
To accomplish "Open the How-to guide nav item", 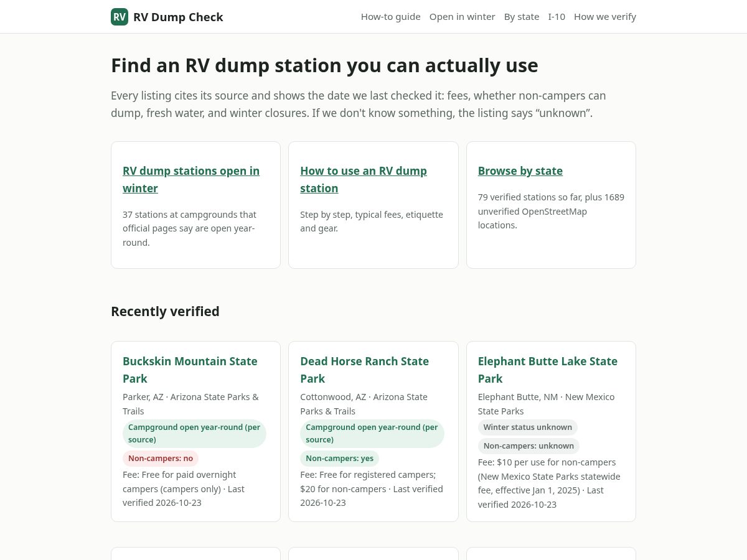I will [x=391, y=17].
